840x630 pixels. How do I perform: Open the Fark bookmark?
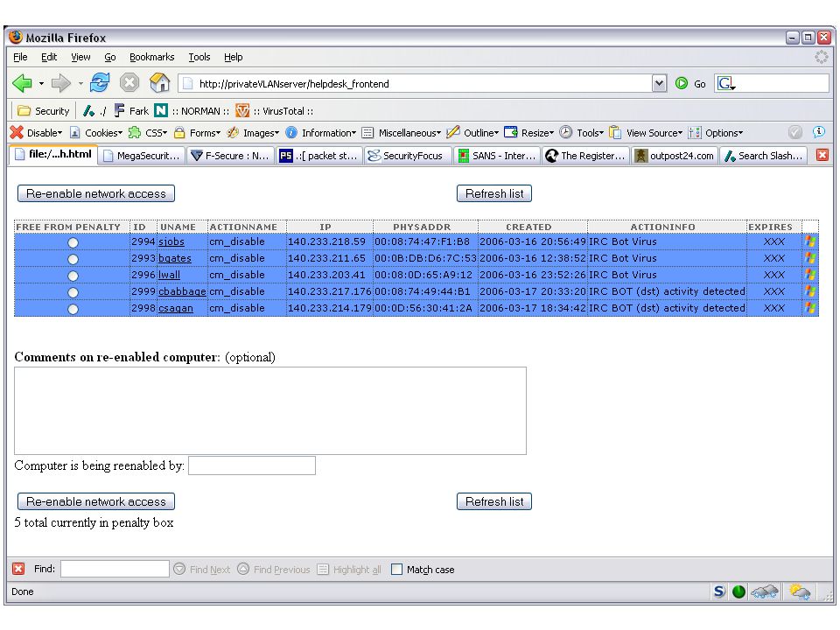(131, 111)
